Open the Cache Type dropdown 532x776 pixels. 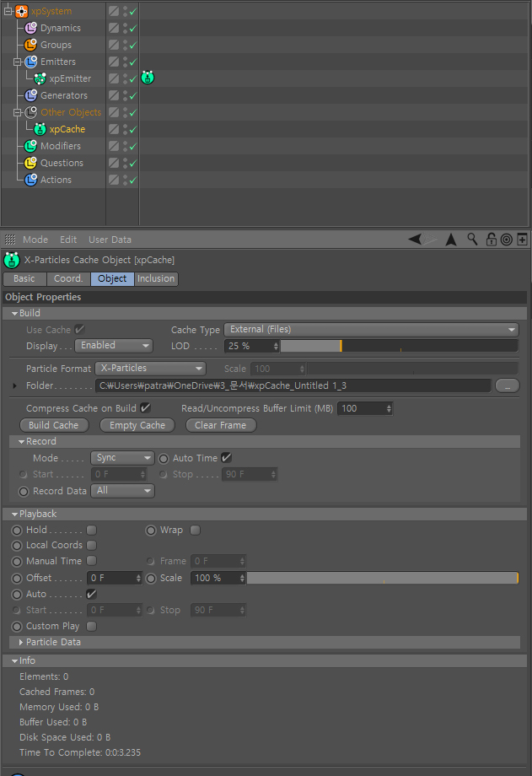pos(371,330)
